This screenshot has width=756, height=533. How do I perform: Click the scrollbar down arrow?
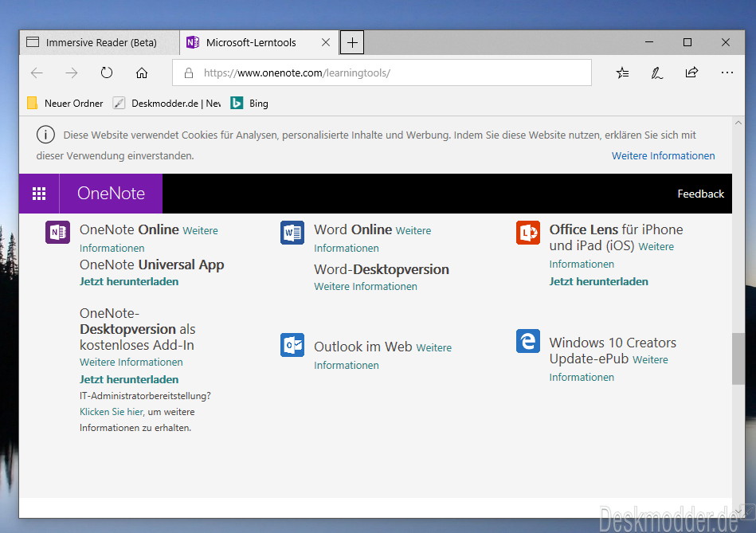tap(738, 511)
